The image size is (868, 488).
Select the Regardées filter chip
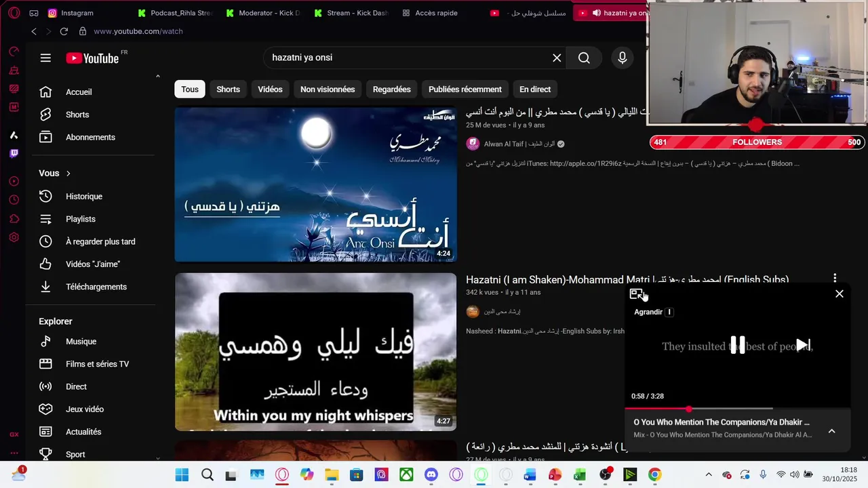pyautogui.click(x=391, y=89)
